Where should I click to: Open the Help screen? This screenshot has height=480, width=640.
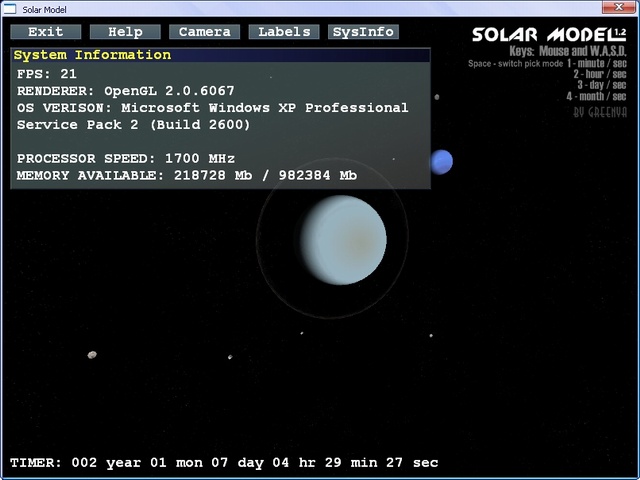click(125, 32)
